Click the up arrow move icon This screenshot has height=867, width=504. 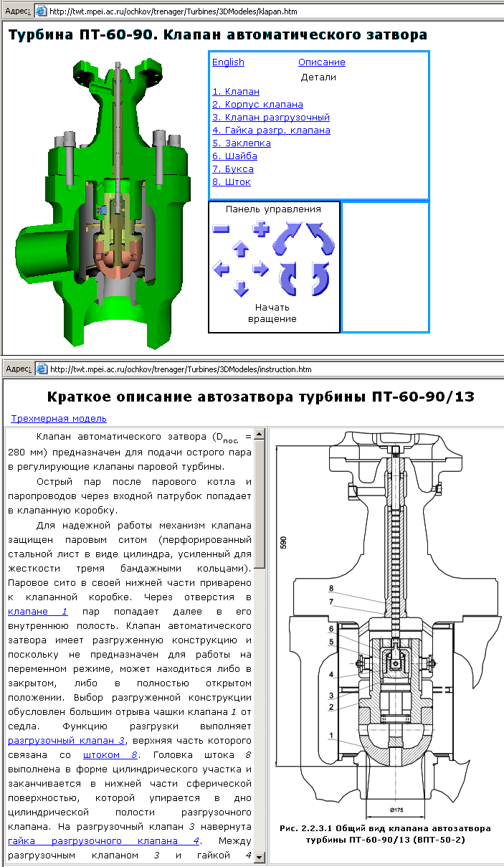[x=241, y=249]
